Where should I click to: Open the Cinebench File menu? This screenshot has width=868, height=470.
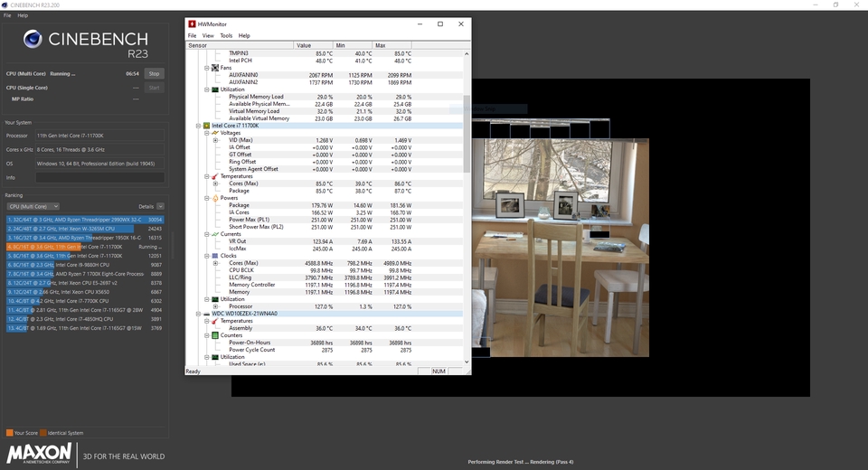click(7, 15)
